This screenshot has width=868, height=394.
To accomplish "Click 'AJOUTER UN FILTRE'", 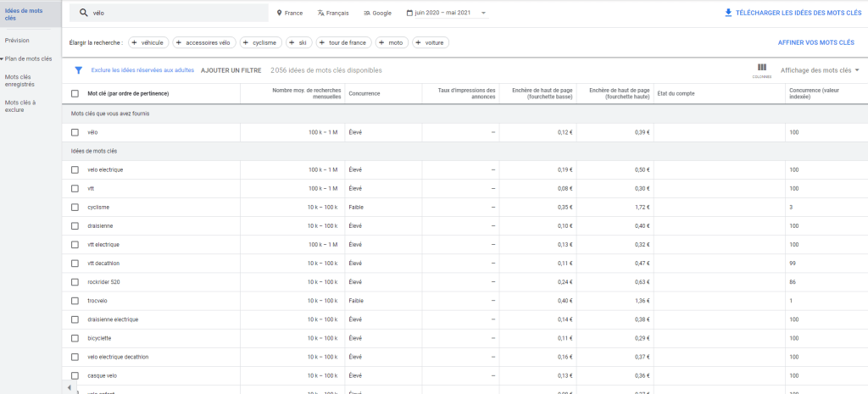I will pos(231,70).
